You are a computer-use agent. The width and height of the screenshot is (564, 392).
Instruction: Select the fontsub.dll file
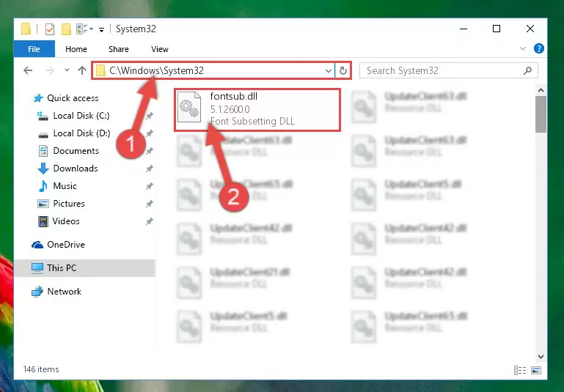257,109
